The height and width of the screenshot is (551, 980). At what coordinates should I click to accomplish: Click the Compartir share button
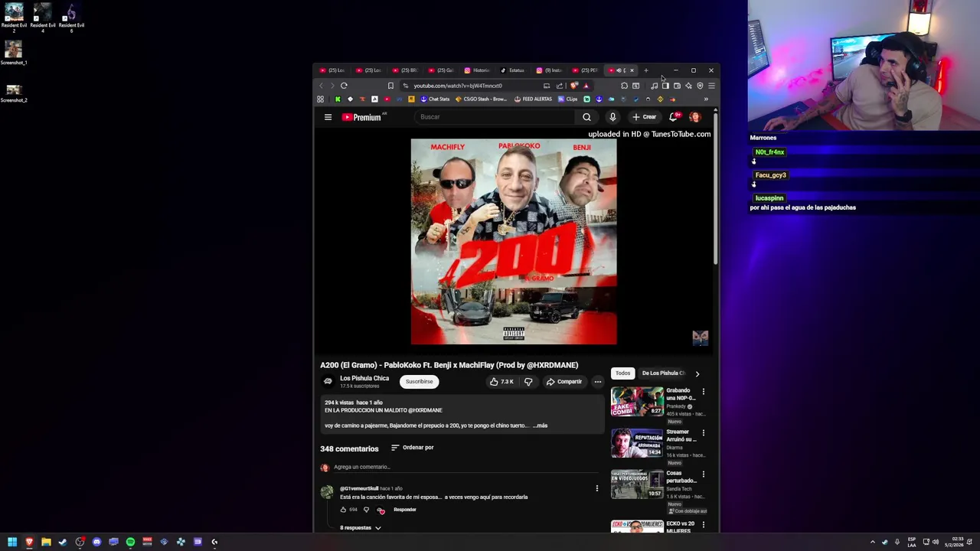(x=564, y=381)
